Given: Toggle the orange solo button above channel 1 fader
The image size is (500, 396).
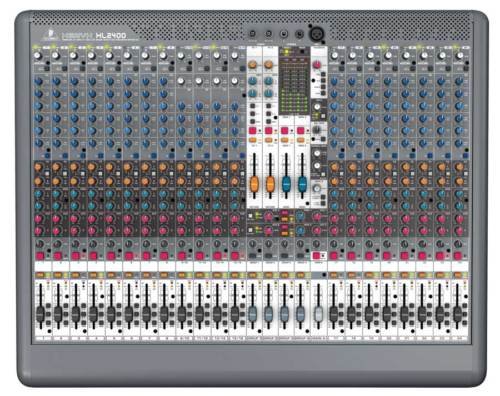Looking at the screenshot, I should 40,275.
